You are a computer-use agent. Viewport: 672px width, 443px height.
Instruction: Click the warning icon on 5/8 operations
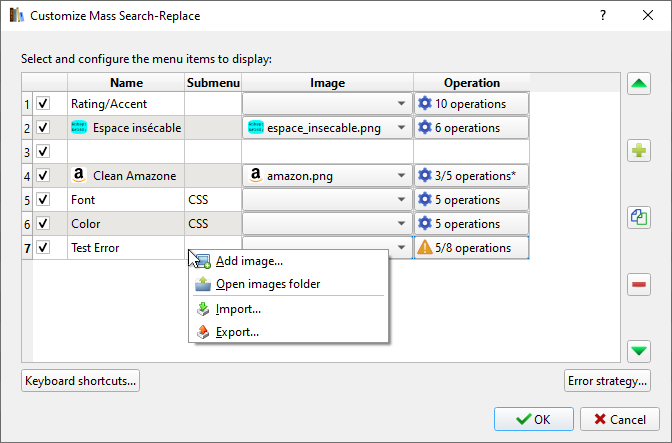click(425, 248)
